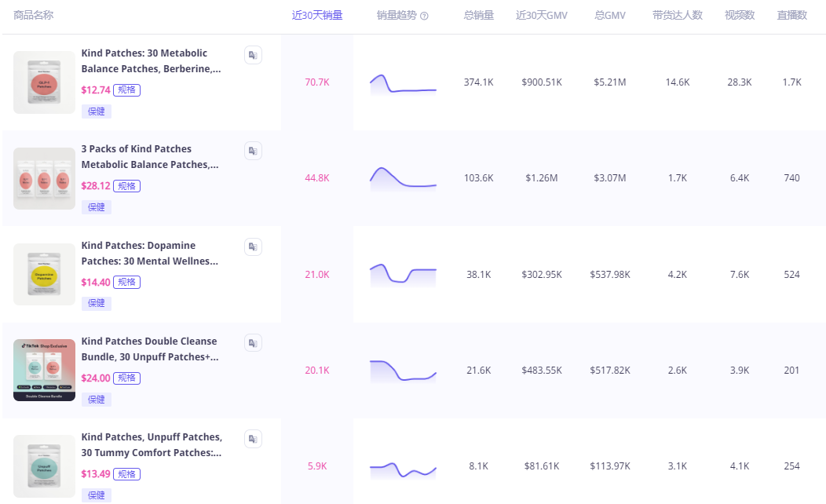Click translate icon for 3 Packs row
826x504 pixels.
[253, 151]
